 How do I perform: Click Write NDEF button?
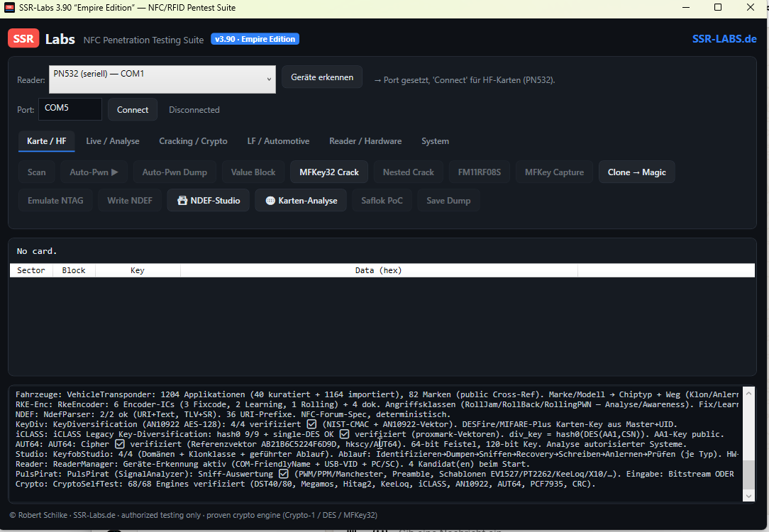tap(130, 201)
